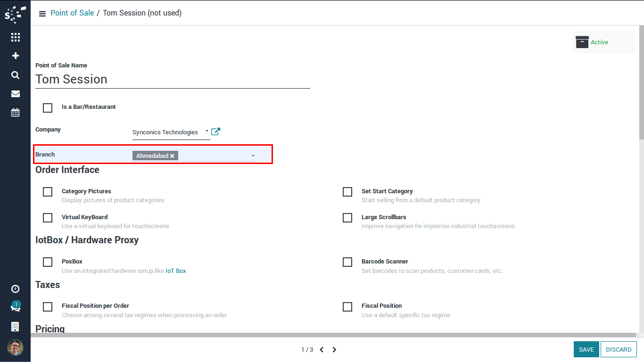The height and width of the screenshot is (362, 644).
Task: Click the plus icon in sidebar
Action: coord(15,56)
